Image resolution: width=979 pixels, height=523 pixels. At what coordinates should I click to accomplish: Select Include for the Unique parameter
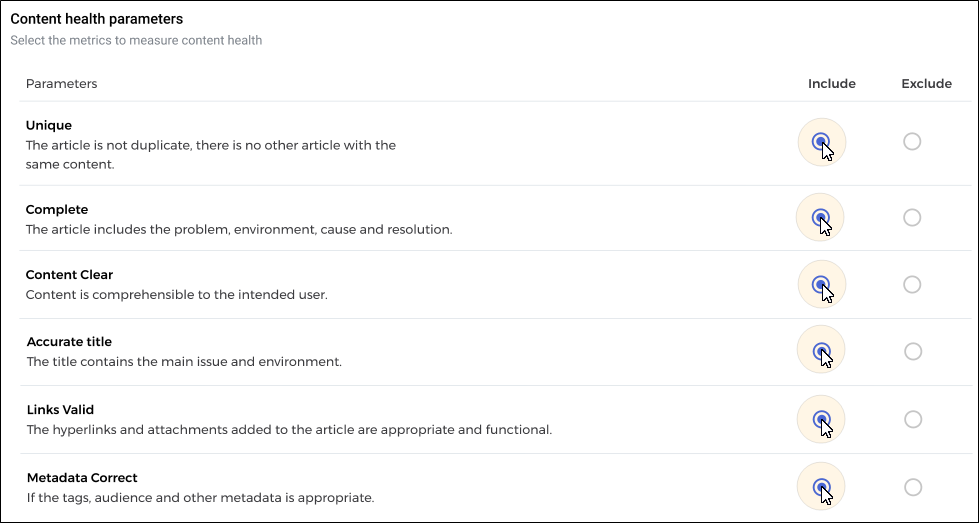[821, 142]
